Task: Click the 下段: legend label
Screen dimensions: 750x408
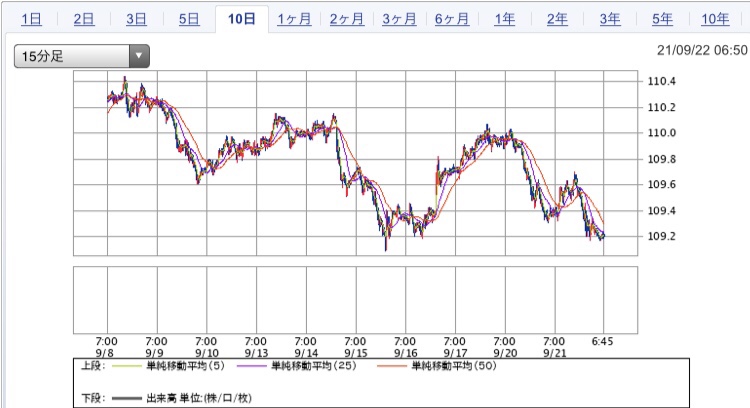Action: tap(93, 398)
